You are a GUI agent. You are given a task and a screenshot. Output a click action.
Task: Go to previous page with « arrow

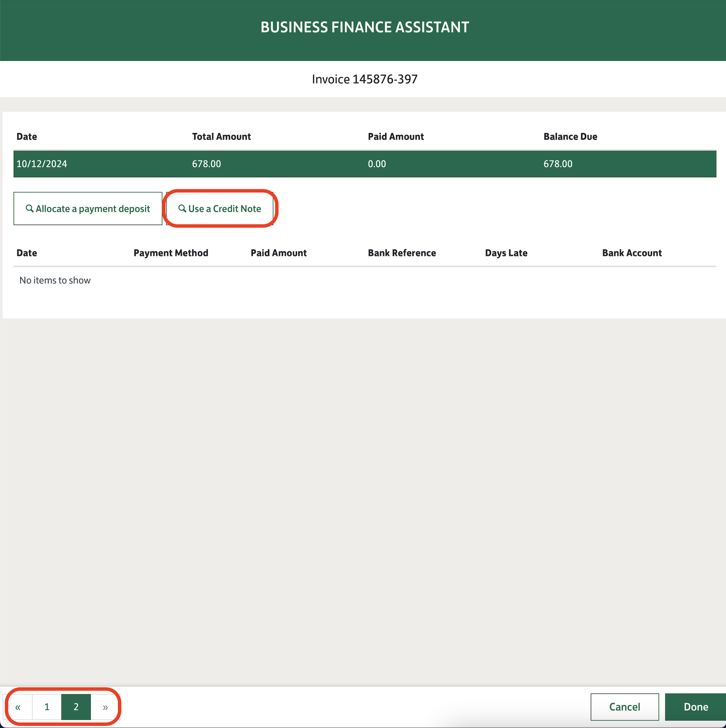[18, 707]
